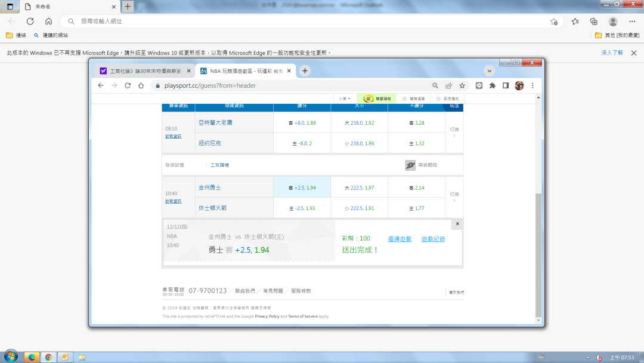Expand 切換 for Warriors-Rockets game
644x363 pixels.
(x=454, y=197)
